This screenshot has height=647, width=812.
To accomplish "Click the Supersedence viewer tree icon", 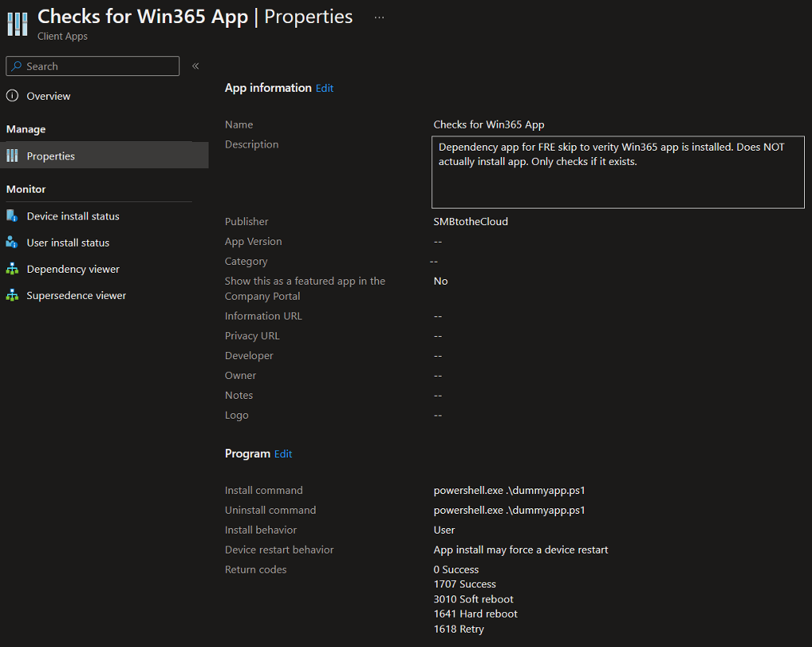I will coord(12,296).
